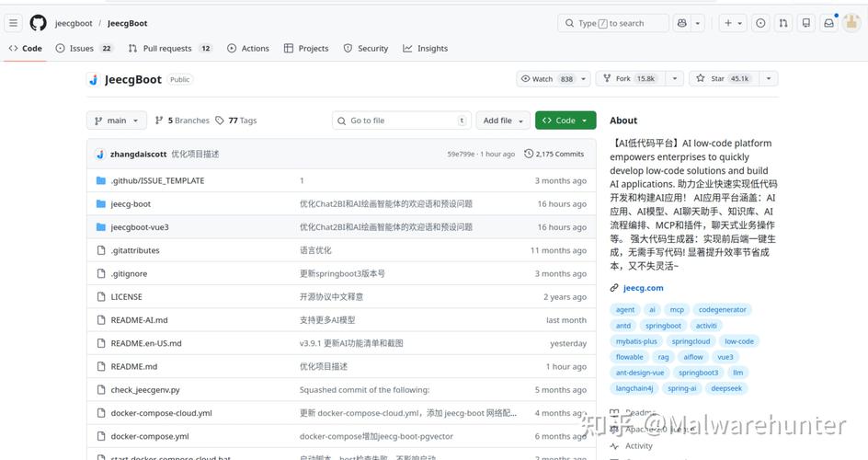This screenshot has height=460, width=868.
Task: Click the v3.9.1 commit message for README.en-US.md
Action: point(351,343)
